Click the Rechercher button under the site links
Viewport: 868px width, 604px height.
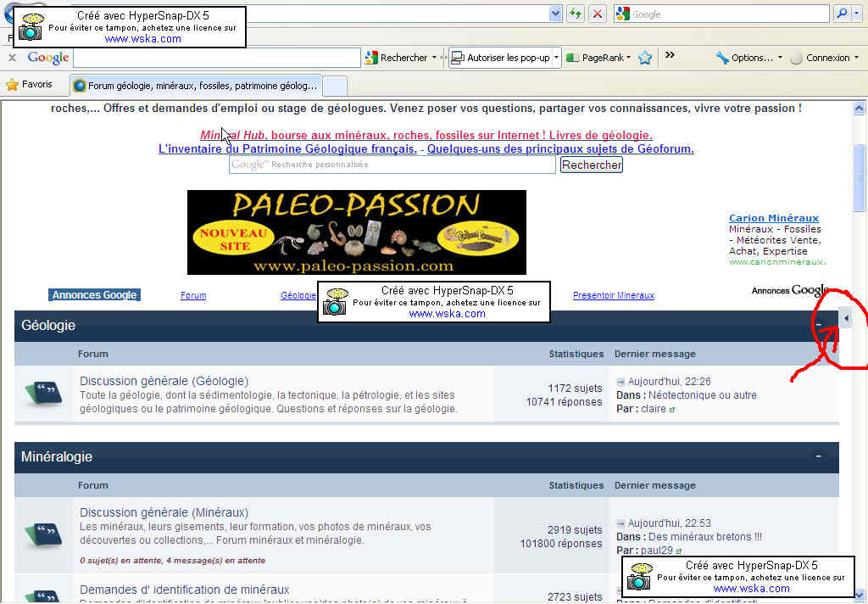pos(592,165)
